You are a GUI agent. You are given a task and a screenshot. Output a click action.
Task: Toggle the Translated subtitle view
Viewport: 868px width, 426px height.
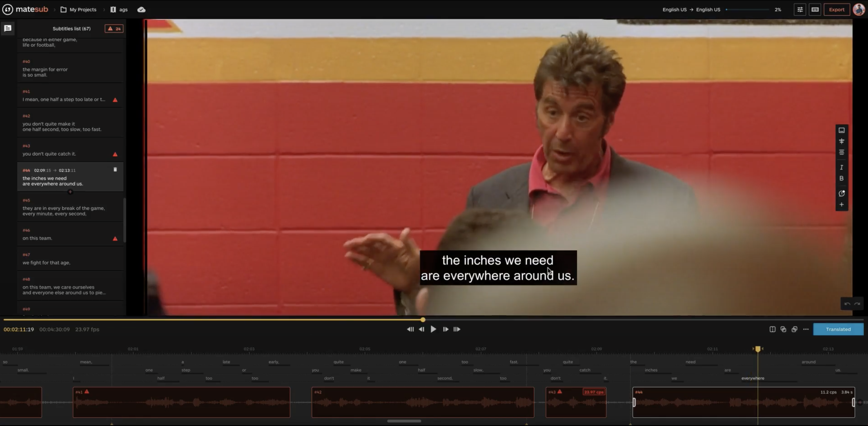[x=838, y=329]
